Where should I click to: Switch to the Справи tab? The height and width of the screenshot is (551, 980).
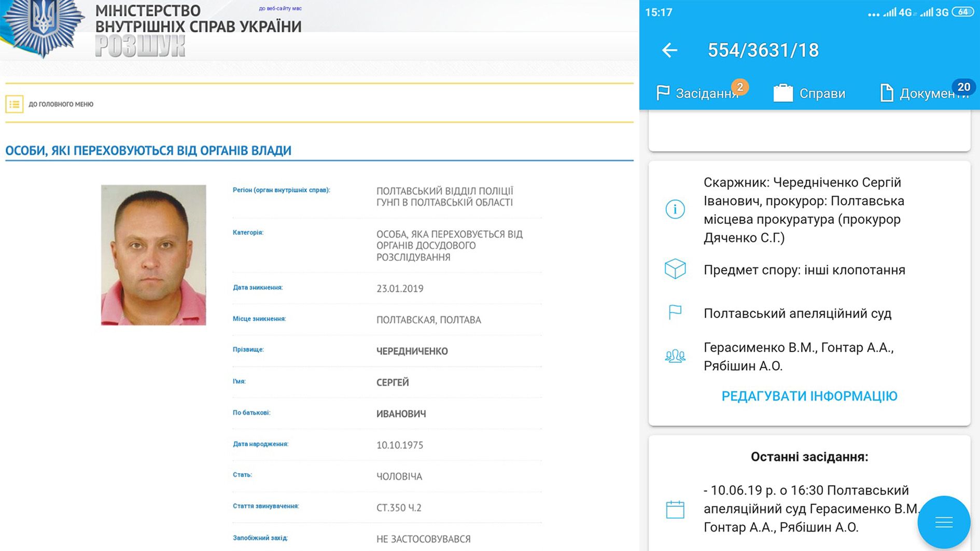coord(823,93)
